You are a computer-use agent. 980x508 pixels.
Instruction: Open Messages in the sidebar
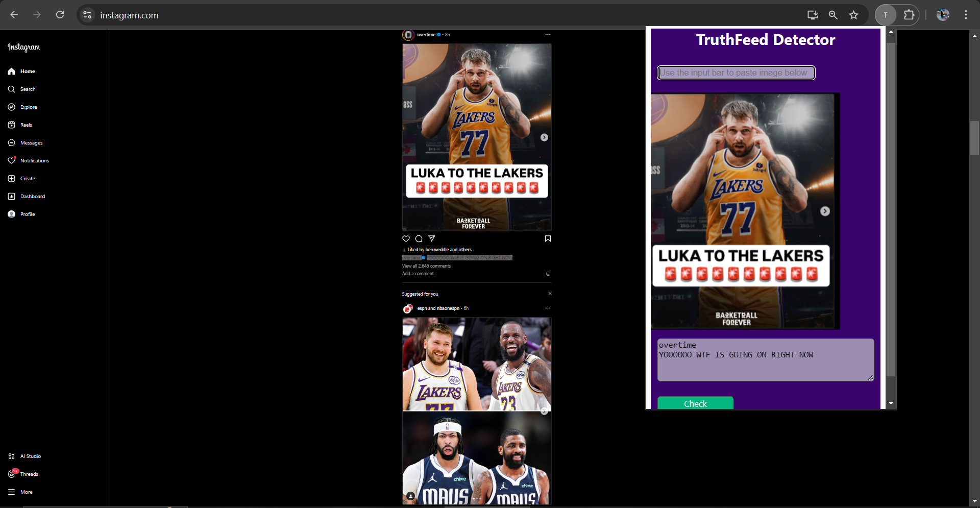[x=25, y=143]
